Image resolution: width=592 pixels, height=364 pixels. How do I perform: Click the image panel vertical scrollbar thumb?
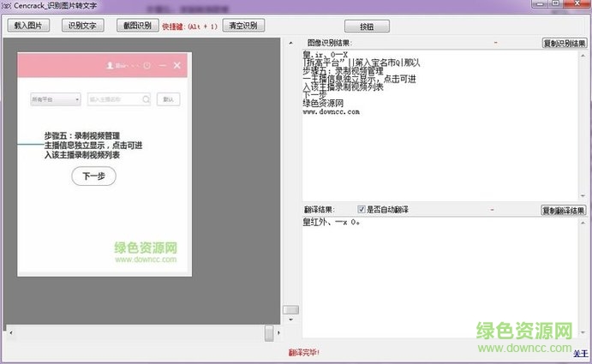click(291, 309)
